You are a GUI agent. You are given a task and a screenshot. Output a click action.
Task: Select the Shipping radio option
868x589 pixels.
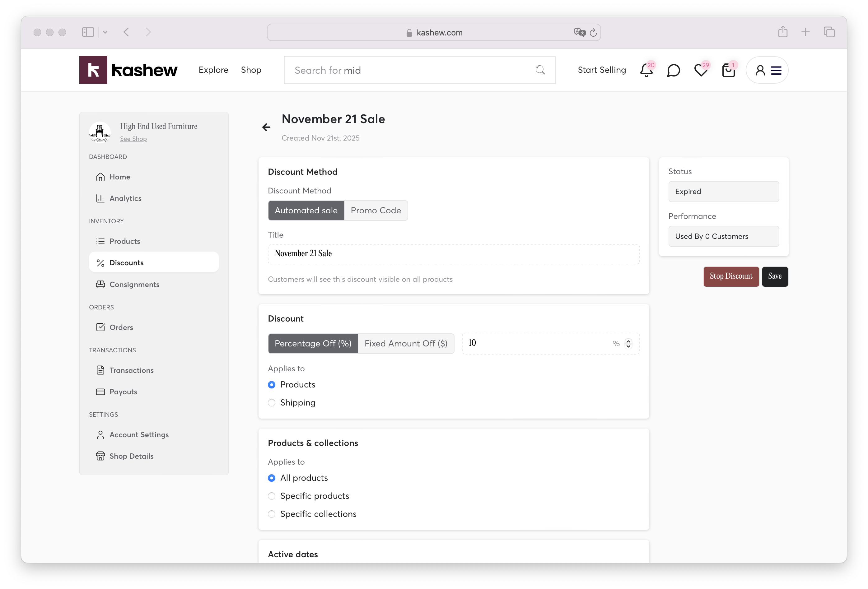272,403
